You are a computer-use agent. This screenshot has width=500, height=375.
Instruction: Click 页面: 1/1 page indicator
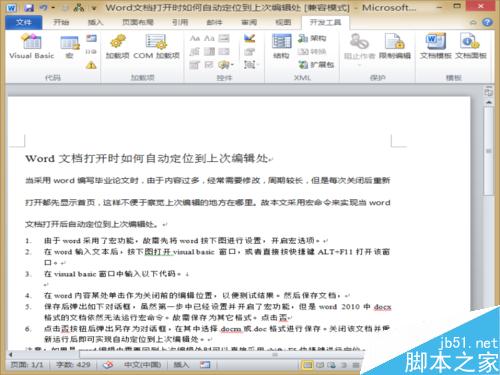click(27, 365)
